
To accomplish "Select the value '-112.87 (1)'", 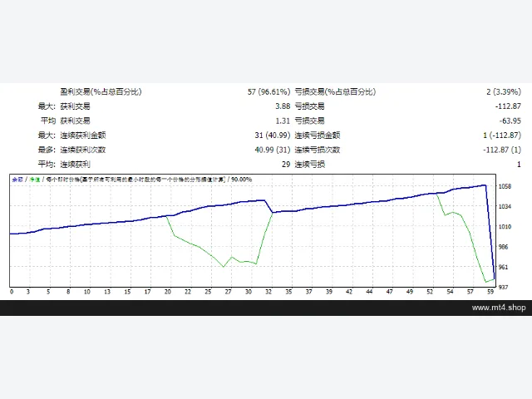I will 502,150.
